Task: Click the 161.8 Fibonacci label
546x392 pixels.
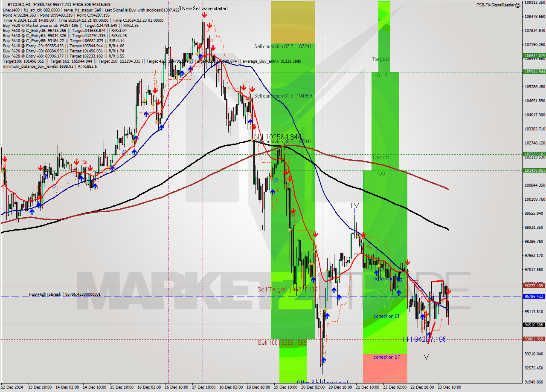Action: tap(381, 75)
